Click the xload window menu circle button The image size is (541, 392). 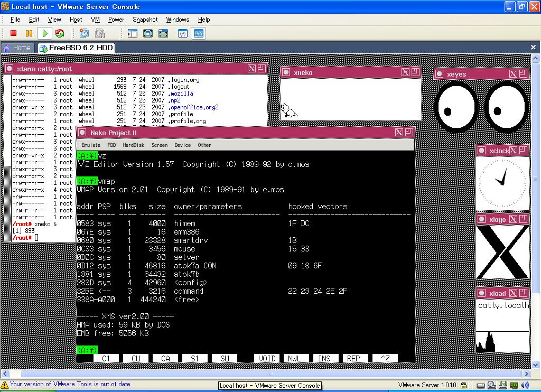click(x=482, y=293)
